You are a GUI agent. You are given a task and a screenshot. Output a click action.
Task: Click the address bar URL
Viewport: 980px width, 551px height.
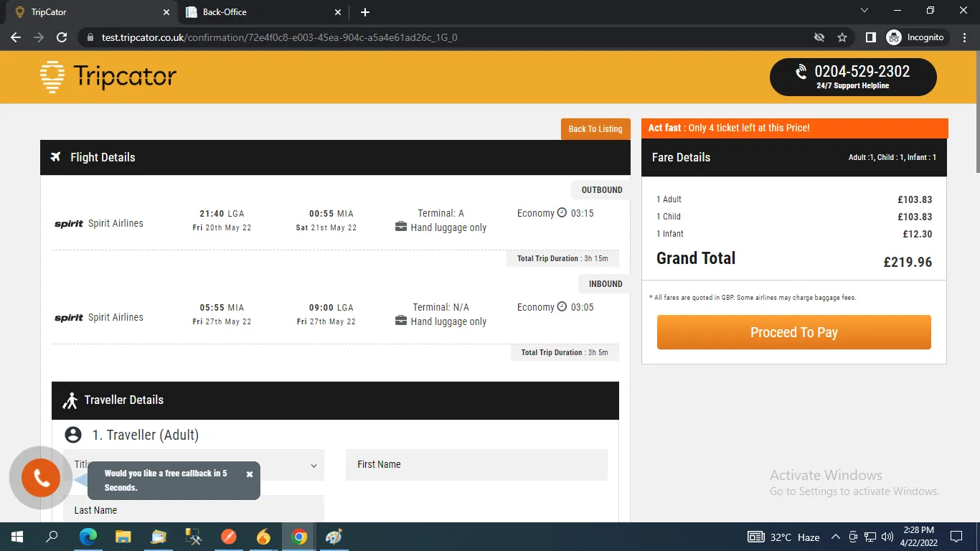point(280,37)
